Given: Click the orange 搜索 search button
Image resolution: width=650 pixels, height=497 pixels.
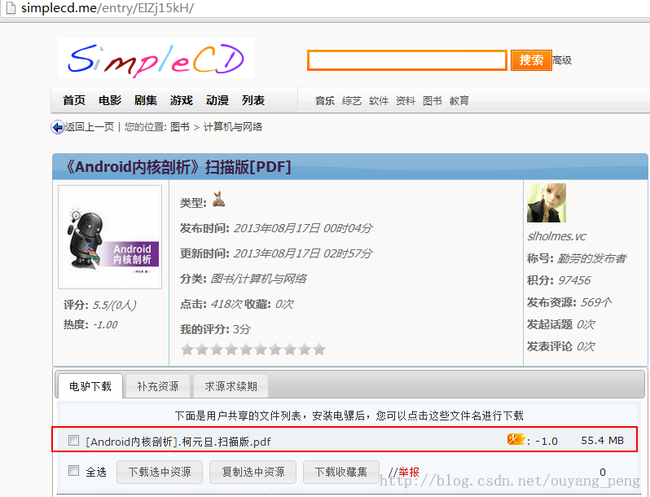Looking at the screenshot, I should 531,61.
